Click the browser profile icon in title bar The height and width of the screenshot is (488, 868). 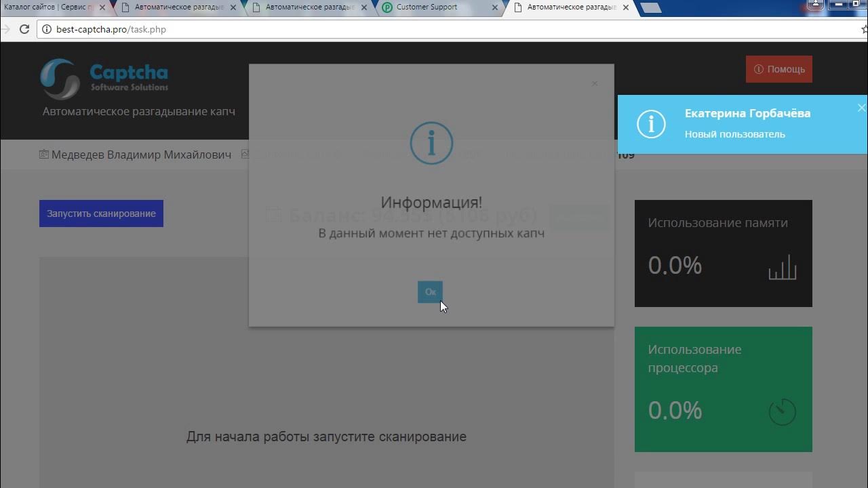pos(816,5)
